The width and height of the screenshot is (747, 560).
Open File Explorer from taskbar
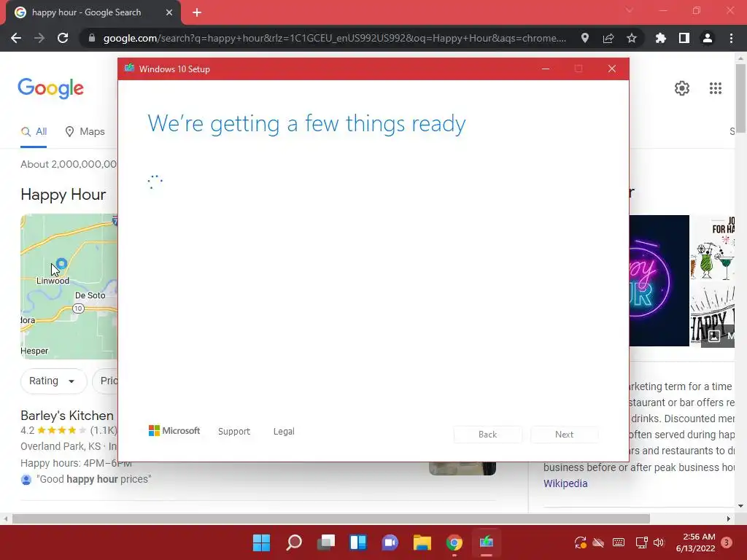[x=422, y=542]
